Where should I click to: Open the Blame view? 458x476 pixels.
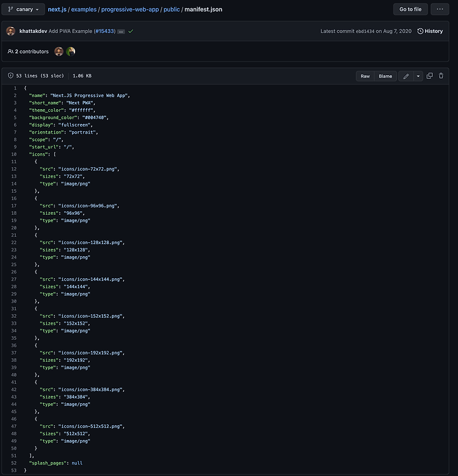click(385, 76)
